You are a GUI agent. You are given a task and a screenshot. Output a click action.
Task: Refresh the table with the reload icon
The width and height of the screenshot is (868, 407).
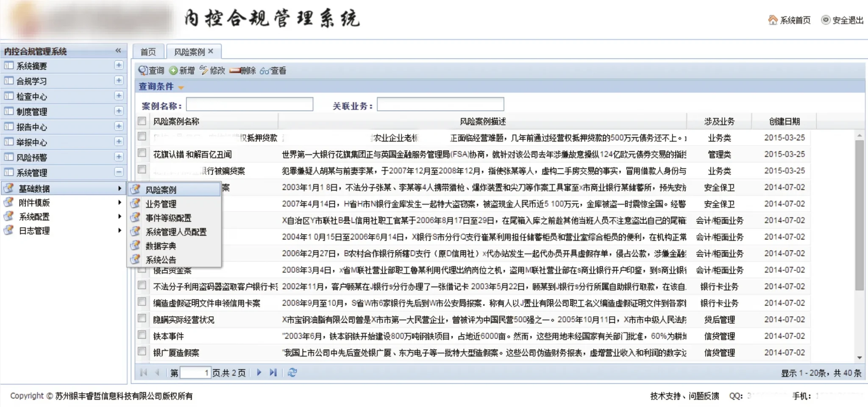[292, 373]
